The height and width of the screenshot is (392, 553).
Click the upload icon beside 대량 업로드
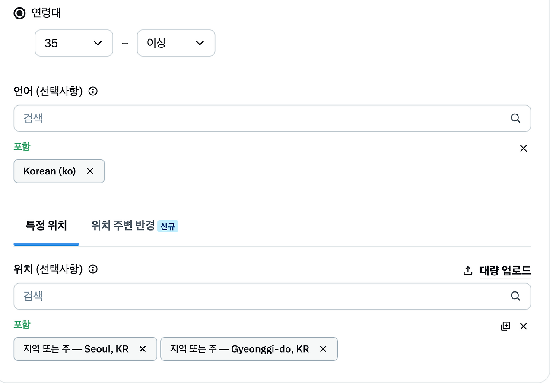(x=467, y=270)
